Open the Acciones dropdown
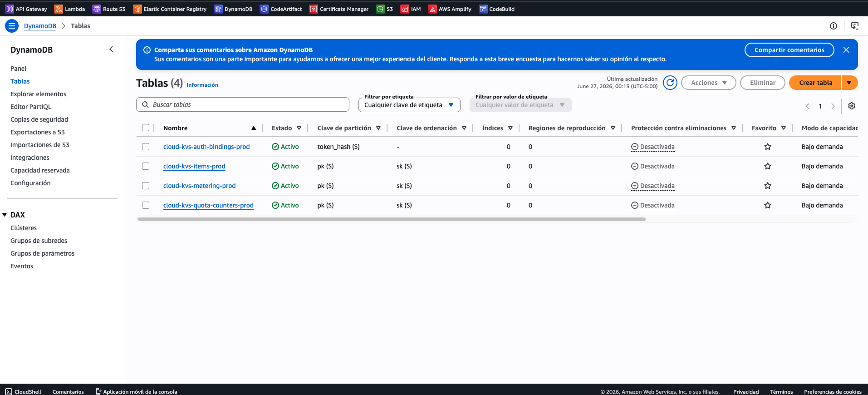Screen dimensions: 868x395 pos(708,83)
